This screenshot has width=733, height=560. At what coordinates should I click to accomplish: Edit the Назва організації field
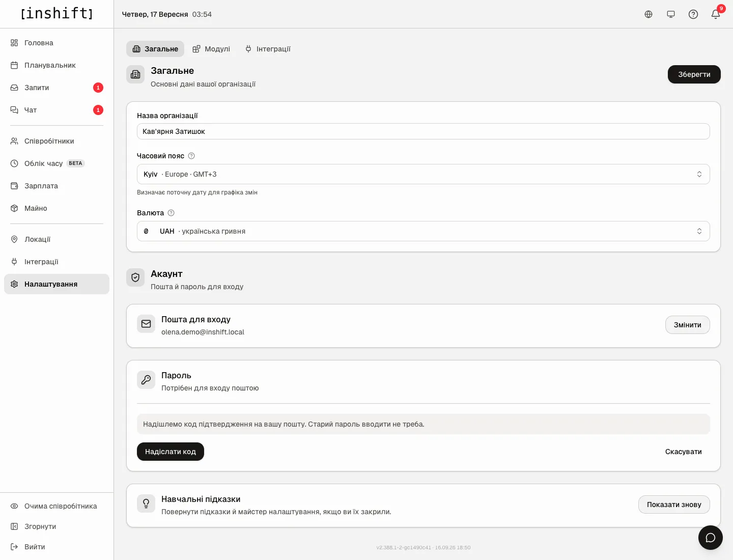(x=424, y=131)
